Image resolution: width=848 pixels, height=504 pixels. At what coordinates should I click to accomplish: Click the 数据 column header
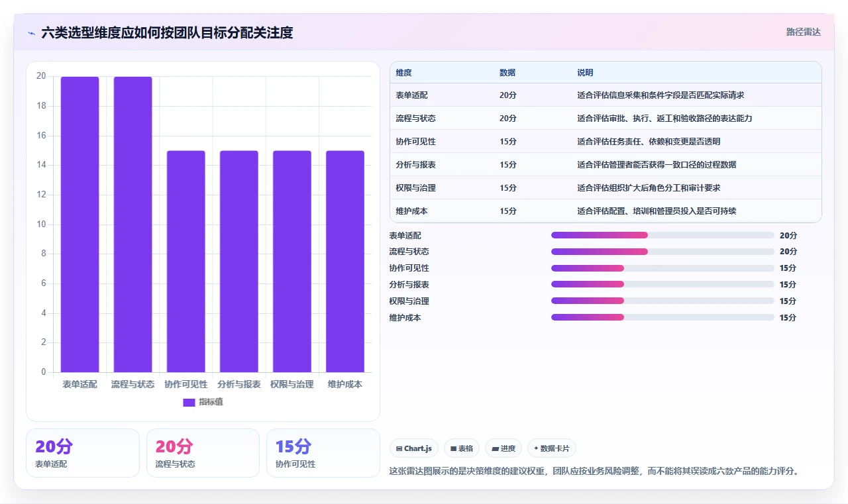click(507, 73)
